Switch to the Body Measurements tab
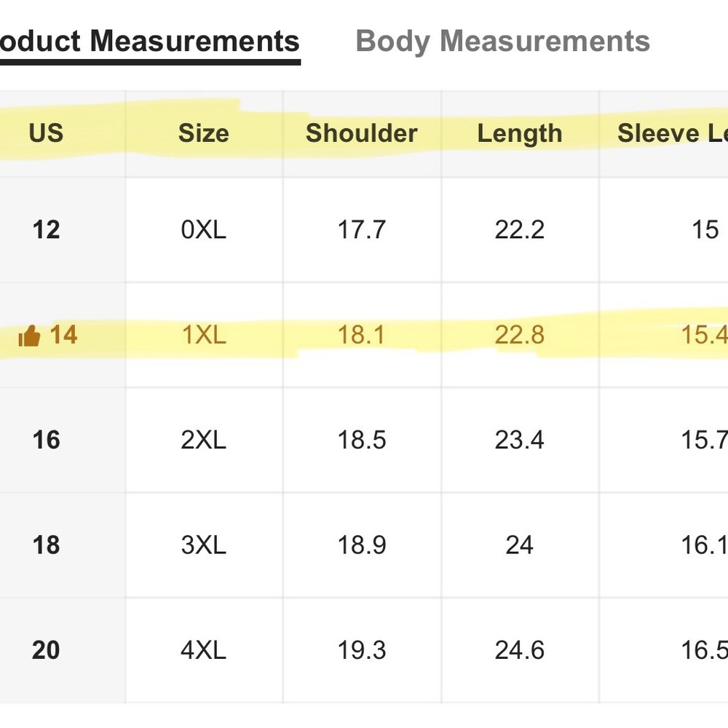The width and height of the screenshot is (728, 728). point(503,41)
